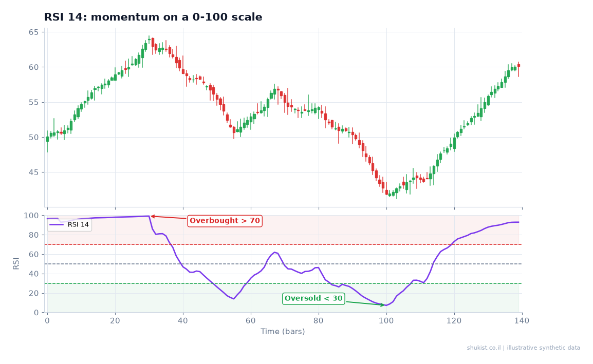Click the "RSI 14" legend entry text
Viewport: 593px width, 364px height.
click(78, 224)
